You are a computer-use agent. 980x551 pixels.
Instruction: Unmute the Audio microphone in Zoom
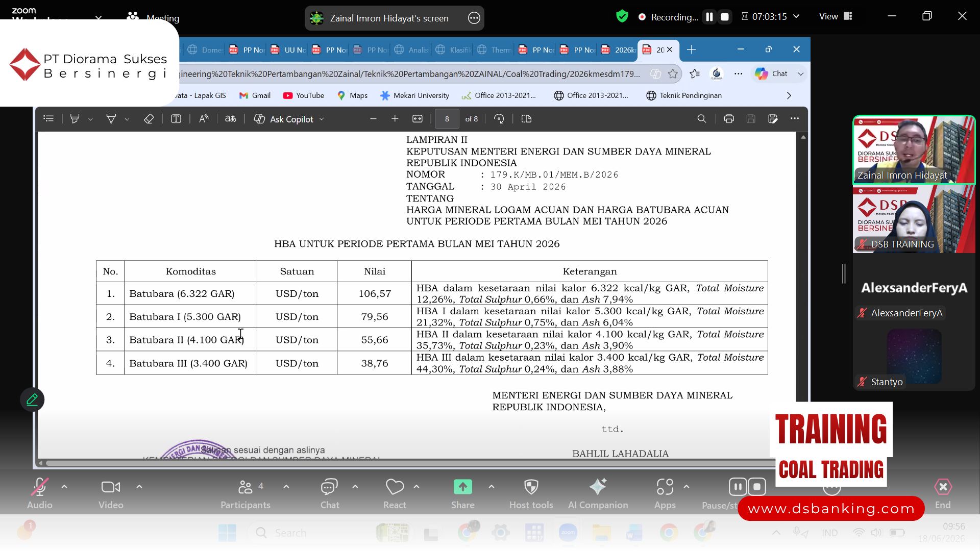tap(40, 494)
